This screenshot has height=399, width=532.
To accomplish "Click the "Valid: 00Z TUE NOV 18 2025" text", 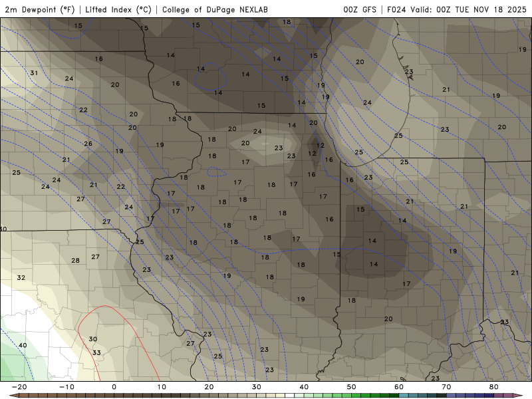I will tap(469, 9).
